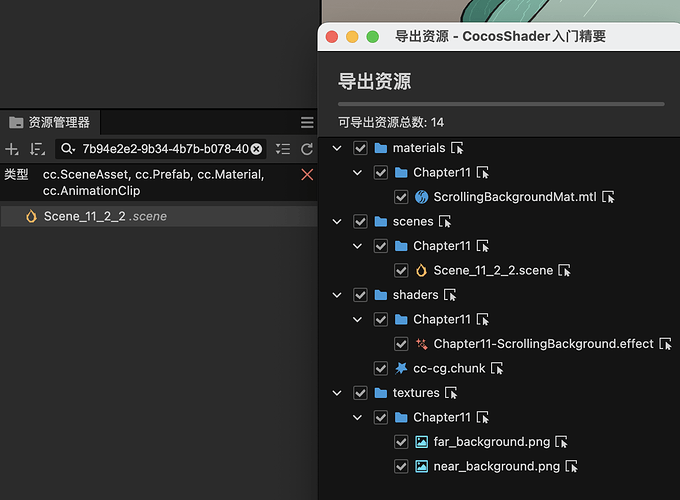The image size is (680, 500).
Task: Uncheck the materials folder checkbox
Action: 360,148
